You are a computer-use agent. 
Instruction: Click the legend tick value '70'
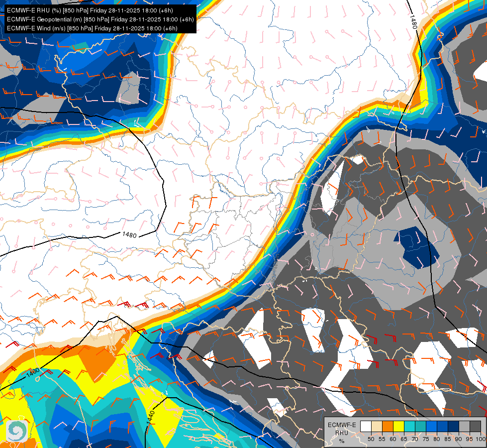click(415, 440)
